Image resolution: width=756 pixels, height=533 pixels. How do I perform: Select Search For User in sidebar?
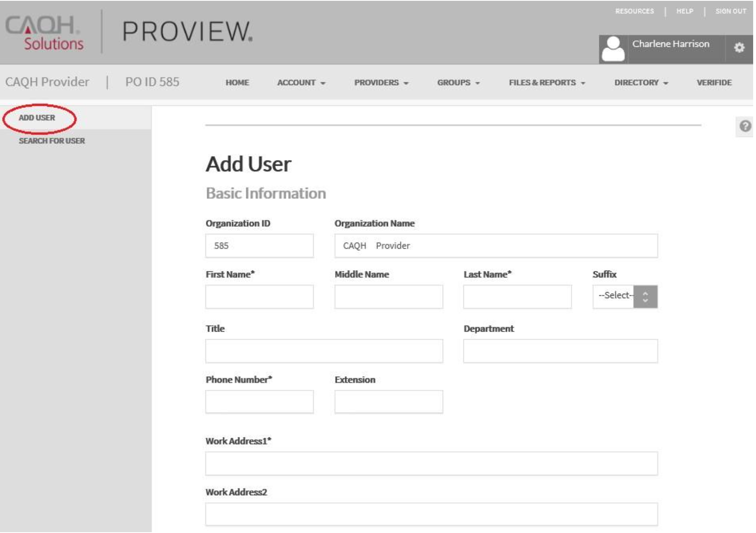tap(52, 141)
